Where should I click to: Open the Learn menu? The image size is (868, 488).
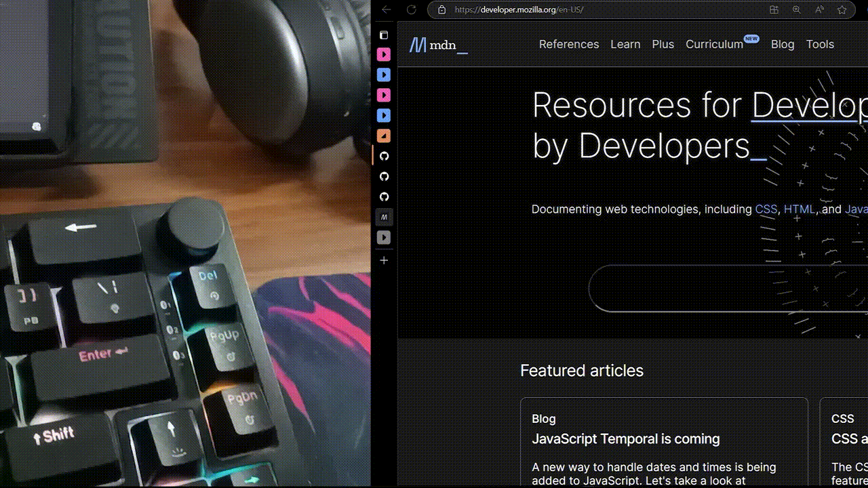(625, 44)
